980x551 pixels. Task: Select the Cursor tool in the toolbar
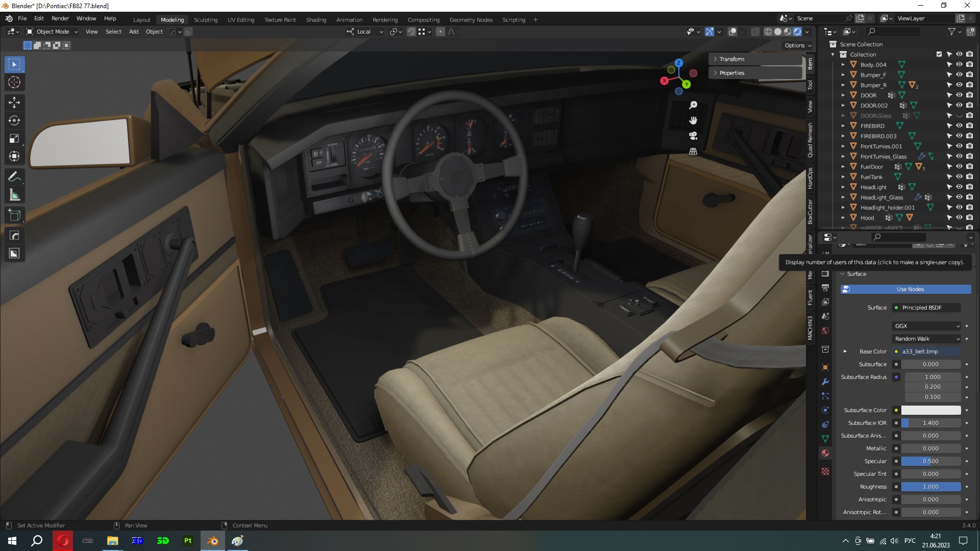[14, 82]
